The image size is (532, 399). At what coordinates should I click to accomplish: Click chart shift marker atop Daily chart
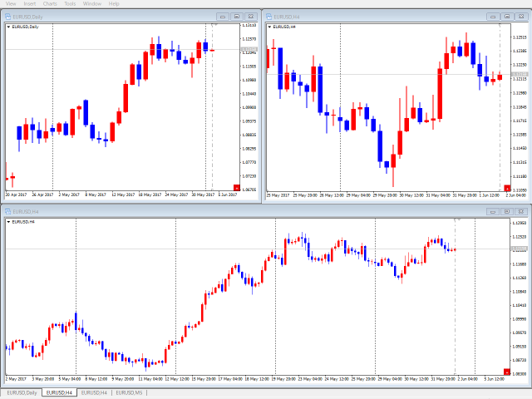(214, 25)
